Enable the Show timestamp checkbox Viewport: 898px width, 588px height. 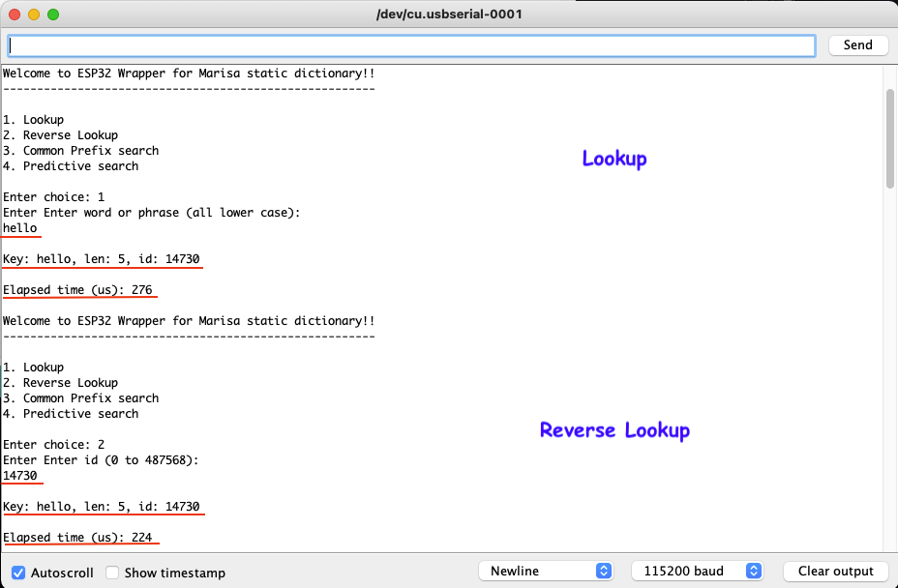click(x=112, y=573)
